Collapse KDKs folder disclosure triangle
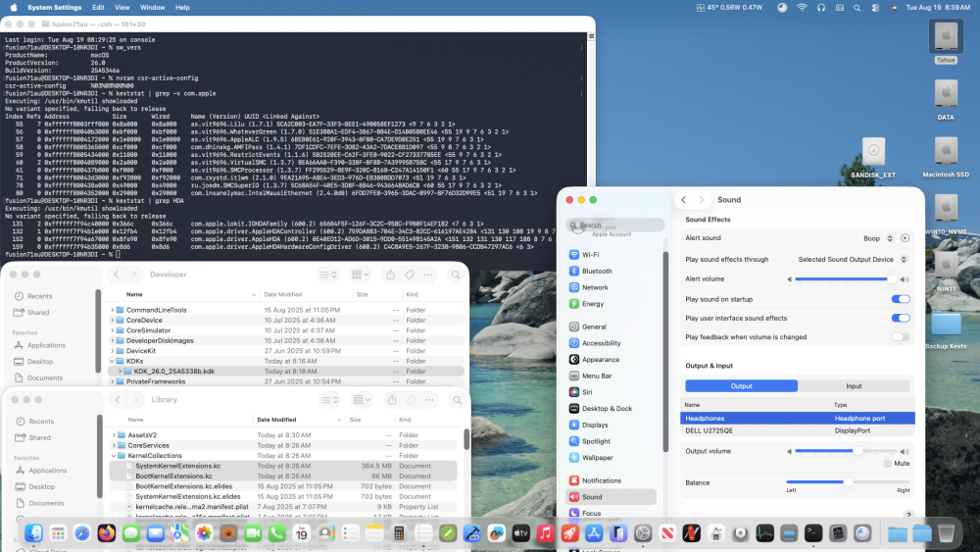 coord(113,362)
